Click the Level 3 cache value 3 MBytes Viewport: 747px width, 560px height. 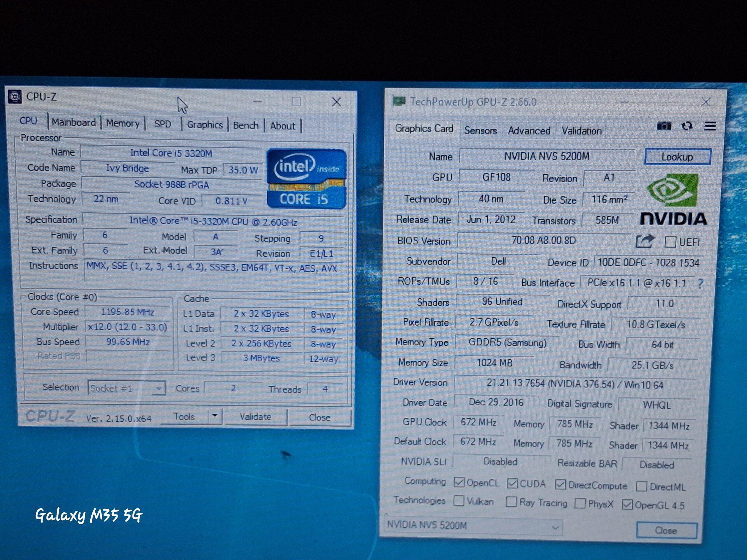click(261, 358)
